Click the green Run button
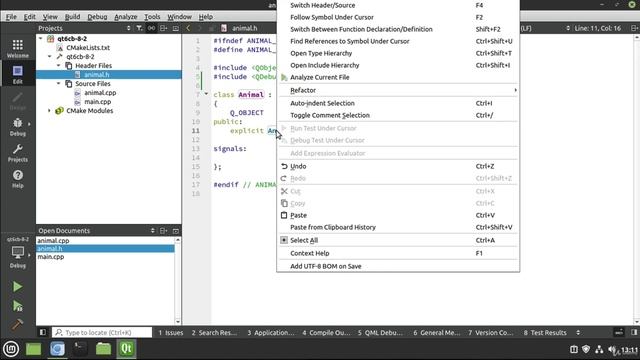The width and height of the screenshot is (640, 360). pos(17,287)
